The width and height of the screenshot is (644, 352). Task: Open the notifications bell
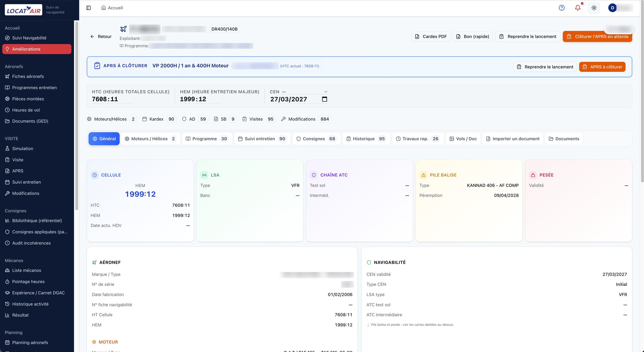(578, 8)
